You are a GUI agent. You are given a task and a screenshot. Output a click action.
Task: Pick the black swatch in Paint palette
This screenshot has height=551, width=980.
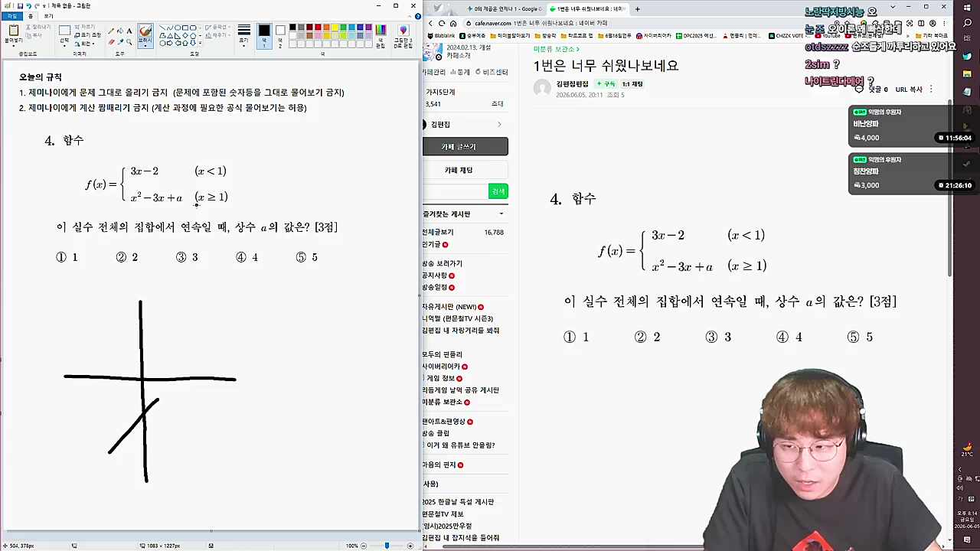tap(292, 27)
